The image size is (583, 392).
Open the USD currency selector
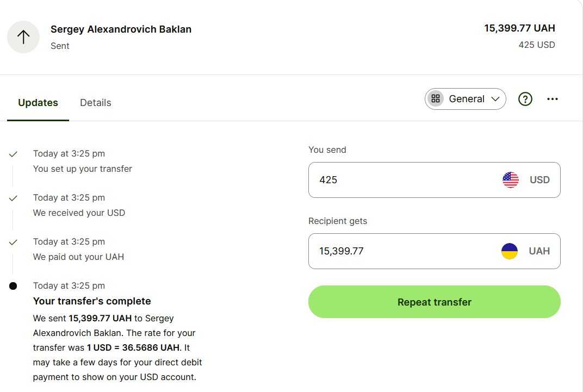(539, 180)
